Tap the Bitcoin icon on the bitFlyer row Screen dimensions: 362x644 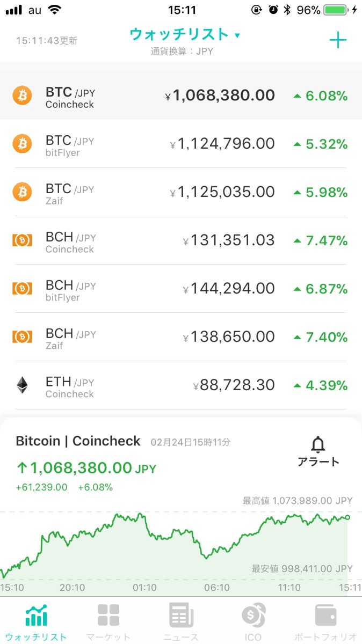point(22,144)
